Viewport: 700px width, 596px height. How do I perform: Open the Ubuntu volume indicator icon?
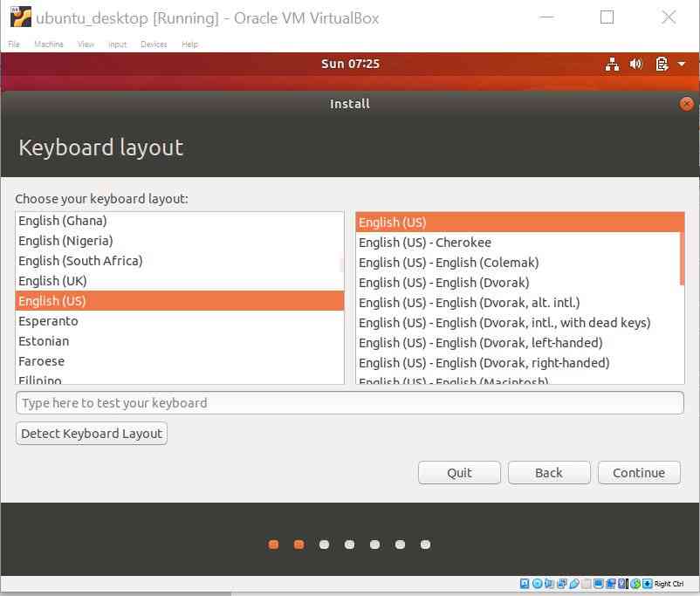tap(635, 64)
